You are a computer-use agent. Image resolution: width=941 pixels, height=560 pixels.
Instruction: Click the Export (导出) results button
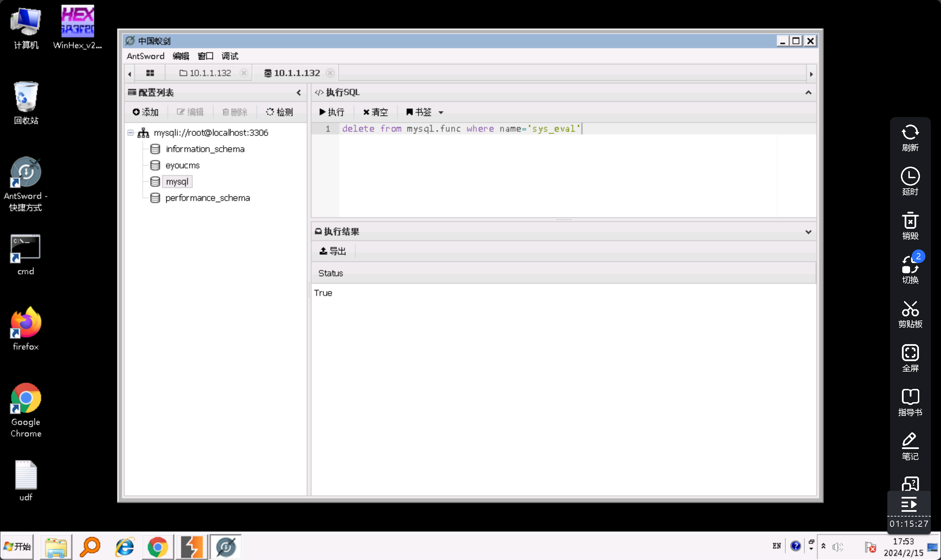click(333, 251)
